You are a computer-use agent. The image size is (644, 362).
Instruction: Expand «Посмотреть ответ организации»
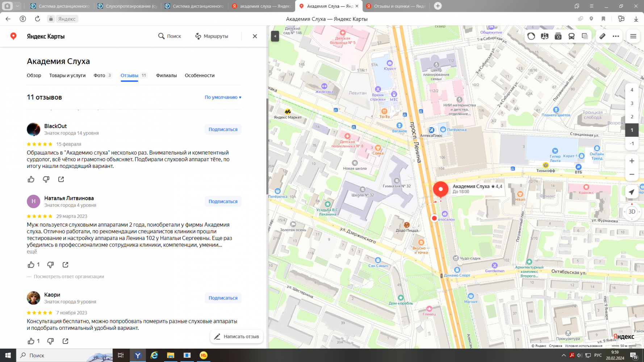pos(69,277)
